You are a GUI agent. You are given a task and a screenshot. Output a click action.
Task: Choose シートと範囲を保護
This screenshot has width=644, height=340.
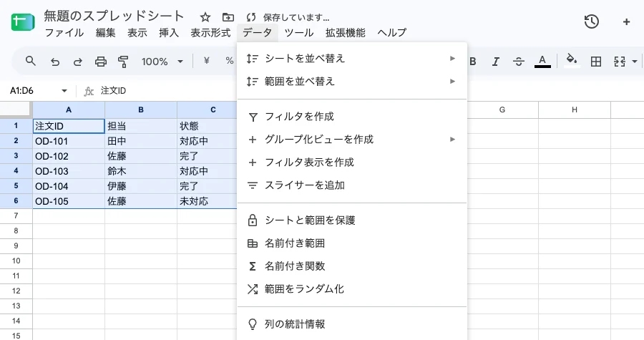click(352, 220)
